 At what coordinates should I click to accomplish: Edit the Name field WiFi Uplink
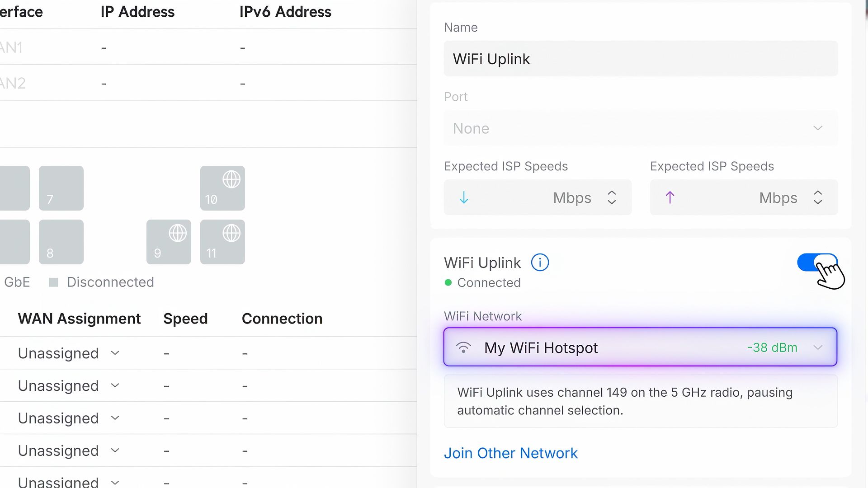641,59
